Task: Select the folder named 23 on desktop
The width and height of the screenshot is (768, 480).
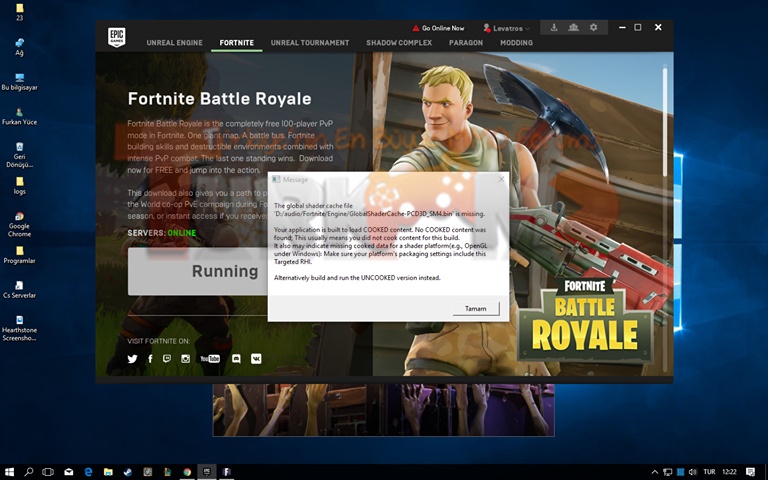Action: tap(19, 12)
